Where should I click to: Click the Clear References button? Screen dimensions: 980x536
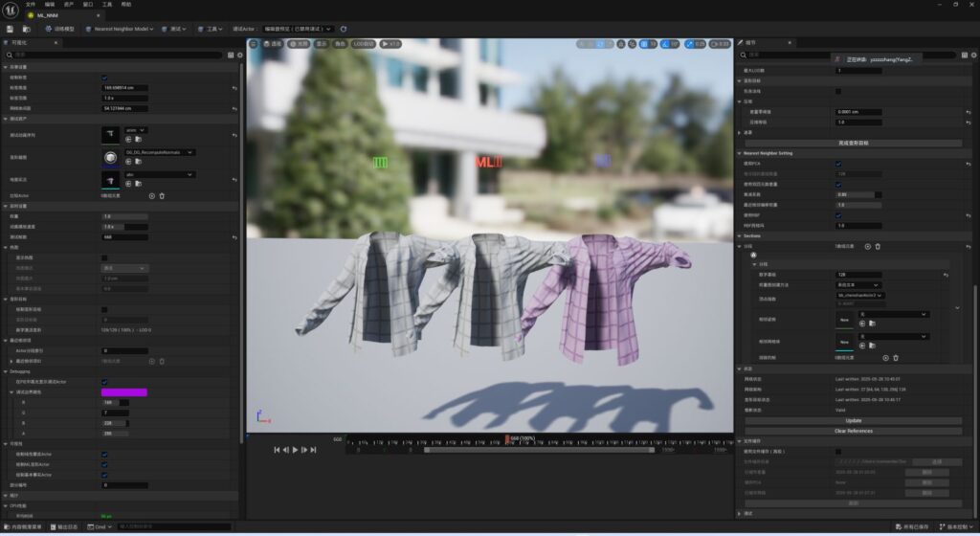click(853, 431)
